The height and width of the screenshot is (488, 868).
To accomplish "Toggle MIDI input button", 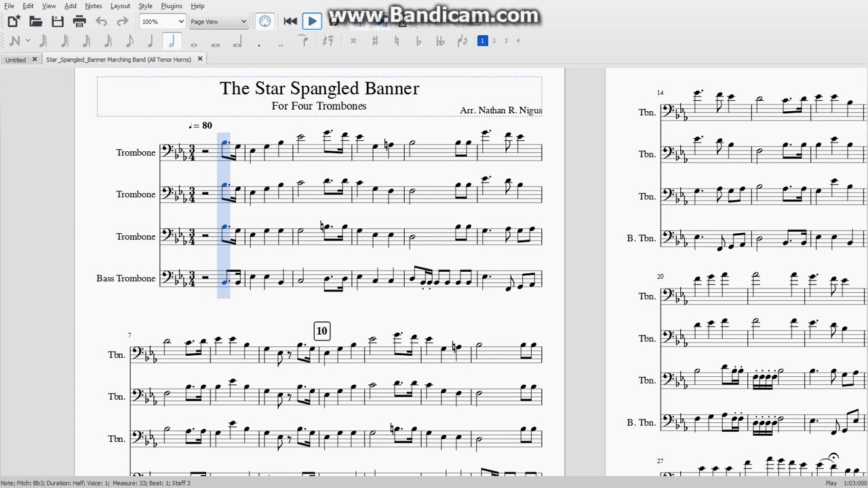I will (x=265, y=22).
